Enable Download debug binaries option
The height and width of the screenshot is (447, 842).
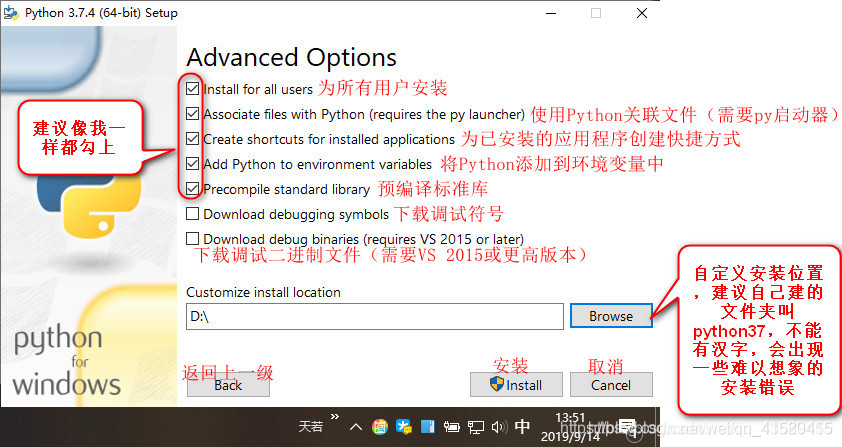192,239
